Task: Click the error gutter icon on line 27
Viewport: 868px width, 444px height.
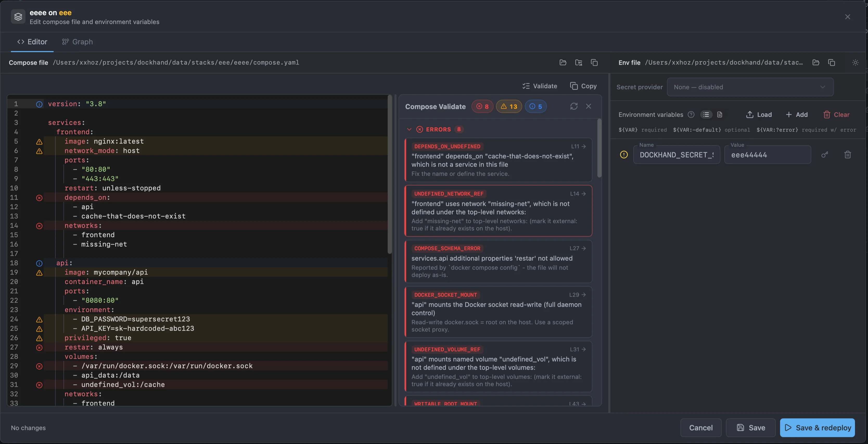Action: tap(40, 348)
